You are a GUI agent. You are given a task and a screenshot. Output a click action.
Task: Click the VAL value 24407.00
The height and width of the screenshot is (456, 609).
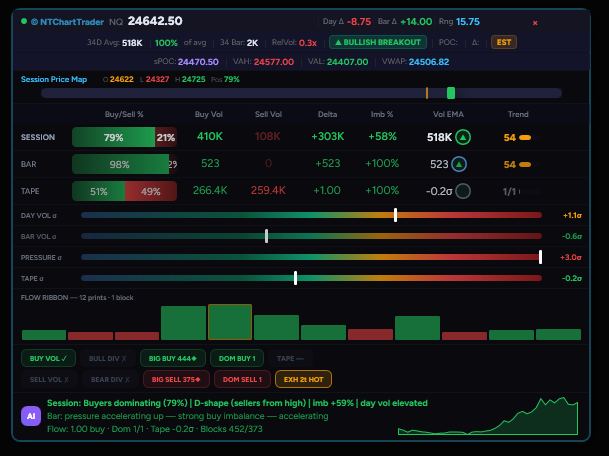(348, 62)
